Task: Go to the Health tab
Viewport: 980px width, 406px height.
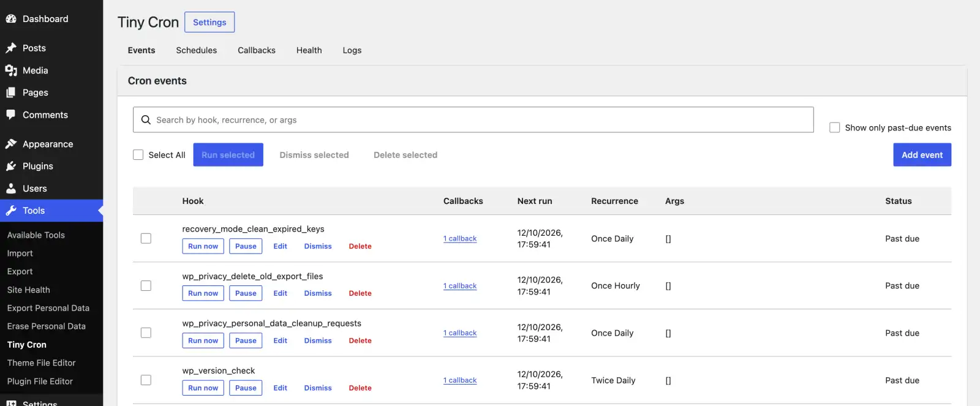Action: [x=309, y=50]
